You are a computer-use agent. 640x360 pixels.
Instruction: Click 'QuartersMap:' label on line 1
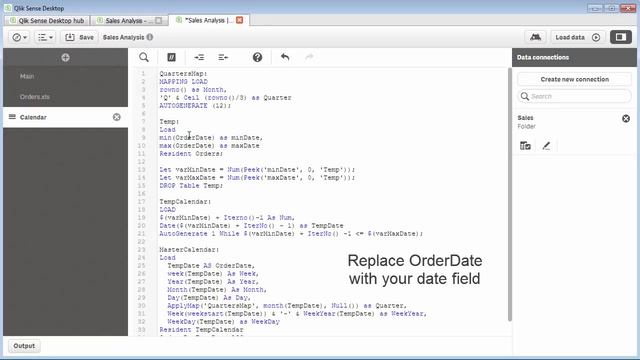point(183,74)
